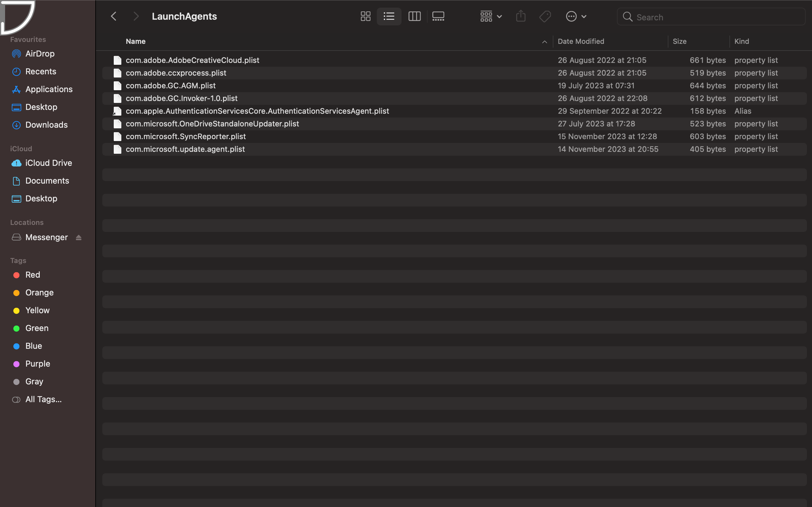Open the Group By dropdown
812x507 pixels.
(491, 17)
